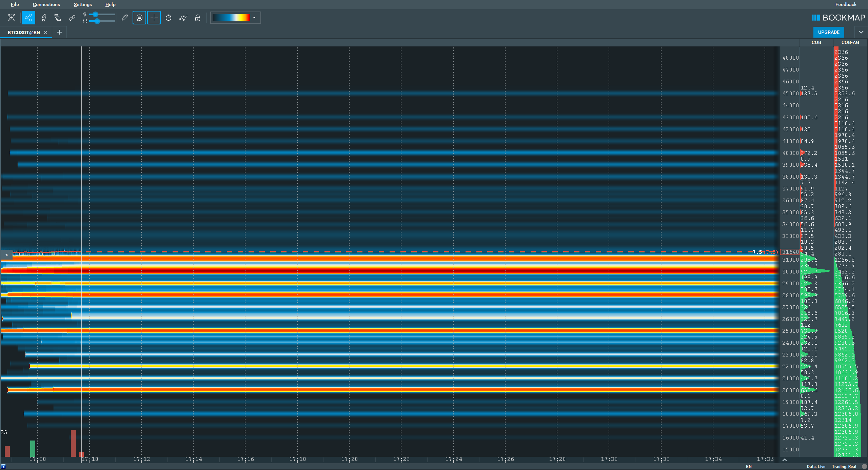Toggle the share/connected nodes toolbar button
This screenshot has height=470, width=868.
pyautogui.click(x=28, y=18)
